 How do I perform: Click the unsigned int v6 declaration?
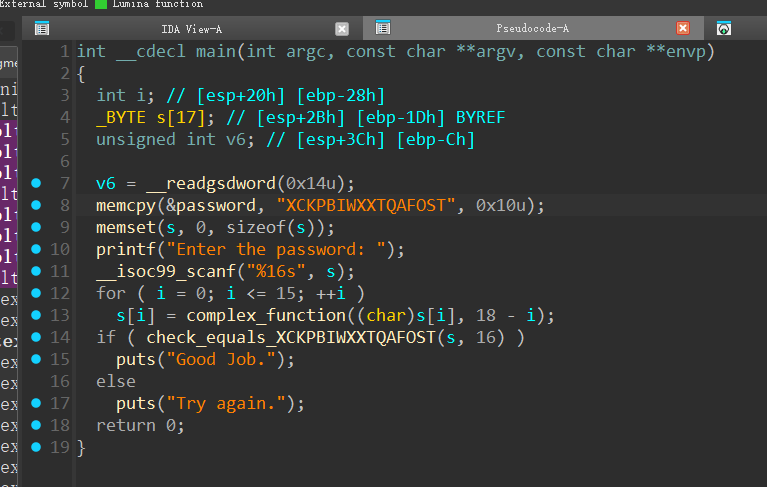175,139
